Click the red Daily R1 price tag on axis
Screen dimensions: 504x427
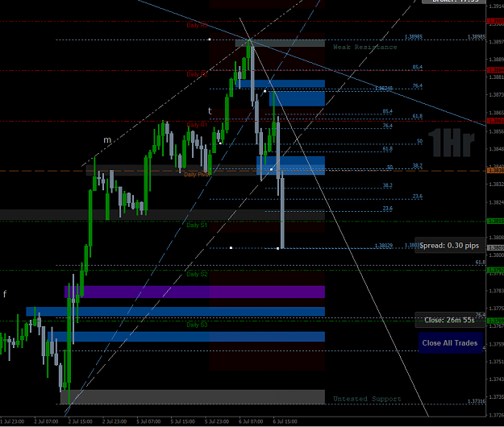(496, 121)
